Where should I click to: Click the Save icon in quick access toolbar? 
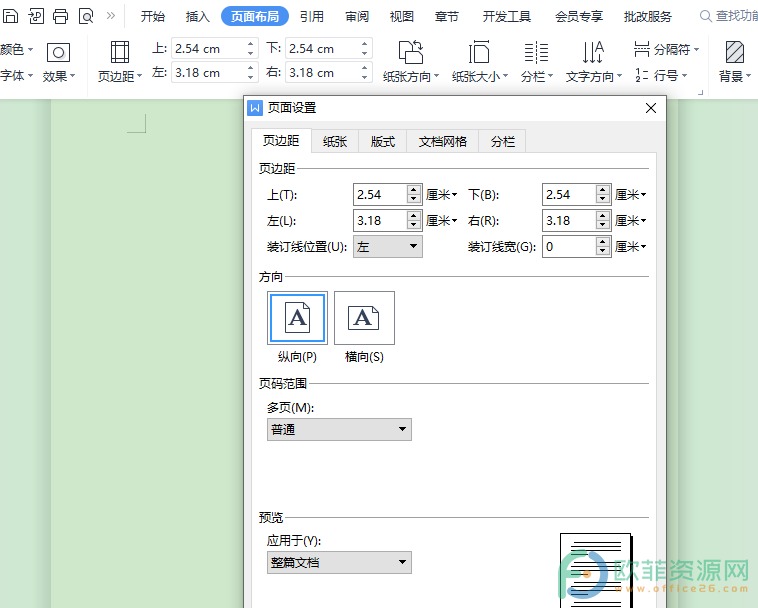click(10, 16)
